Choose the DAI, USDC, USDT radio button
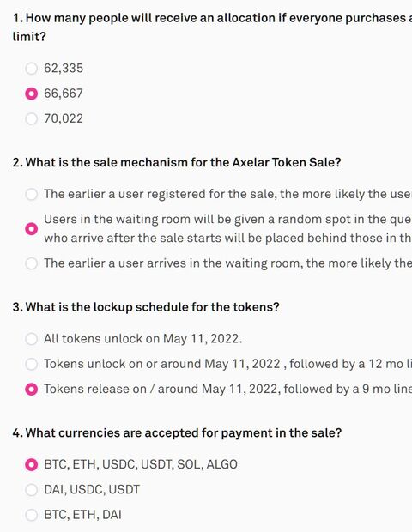 [31, 490]
